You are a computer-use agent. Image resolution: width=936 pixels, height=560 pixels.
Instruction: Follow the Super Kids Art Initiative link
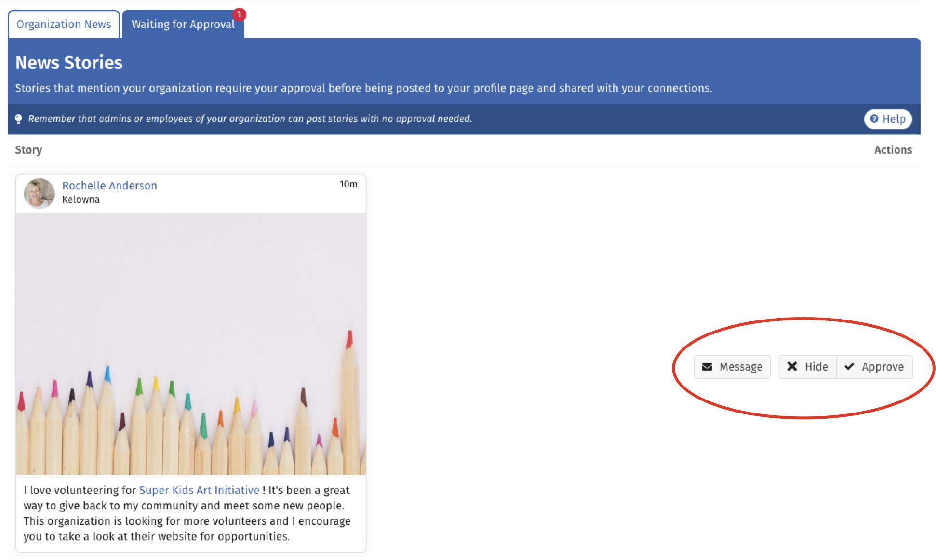(x=199, y=490)
